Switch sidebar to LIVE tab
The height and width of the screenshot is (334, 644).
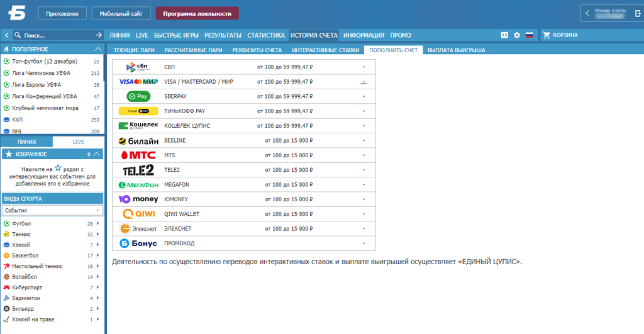click(x=78, y=142)
